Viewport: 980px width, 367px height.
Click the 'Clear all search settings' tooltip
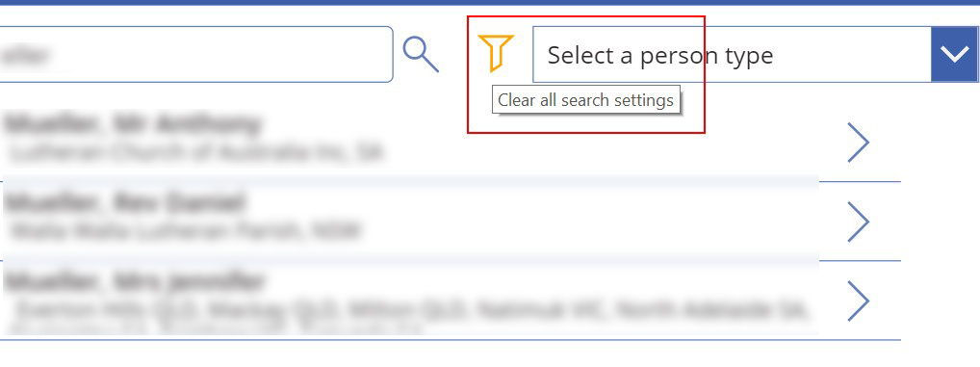(585, 100)
